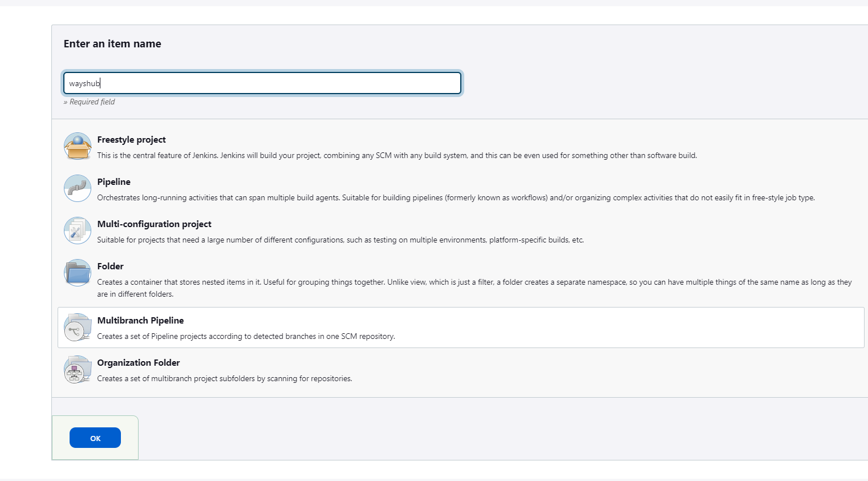Click the Organization Folder description text
The height and width of the screenshot is (481, 868).
(x=224, y=378)
